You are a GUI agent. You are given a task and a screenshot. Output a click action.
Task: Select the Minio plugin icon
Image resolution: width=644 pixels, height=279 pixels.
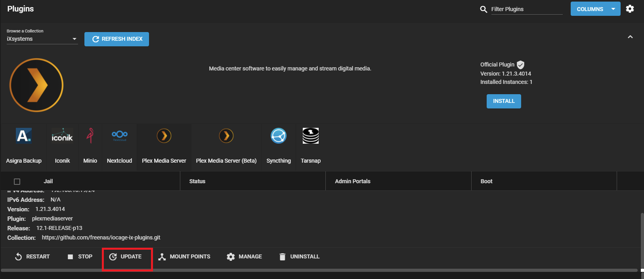(x=90, y=136)
